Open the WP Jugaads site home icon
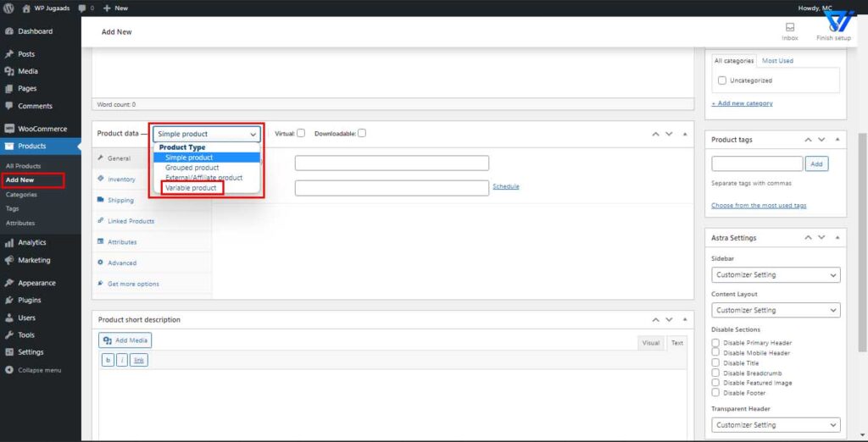The width and height of the screenshot is (868, 442). pyautogui.click(x=26, y=8)
